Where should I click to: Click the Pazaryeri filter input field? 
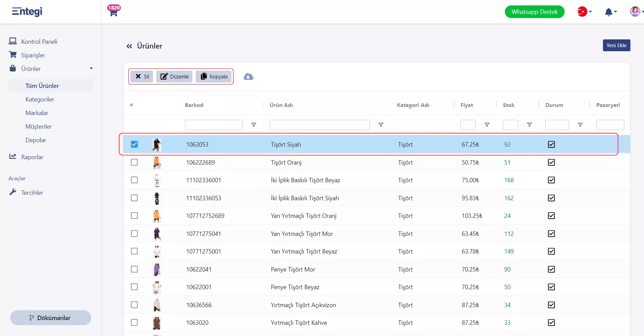(610, 125)
